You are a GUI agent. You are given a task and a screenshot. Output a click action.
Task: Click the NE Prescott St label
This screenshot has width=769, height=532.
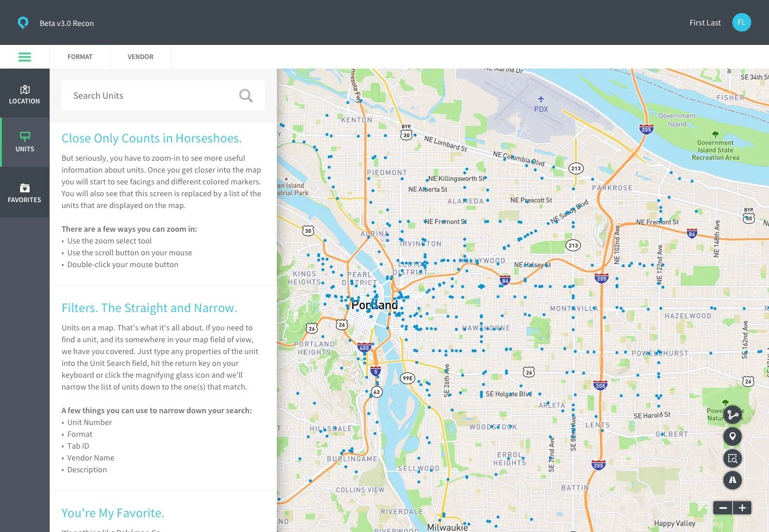[x=531, y=200]
